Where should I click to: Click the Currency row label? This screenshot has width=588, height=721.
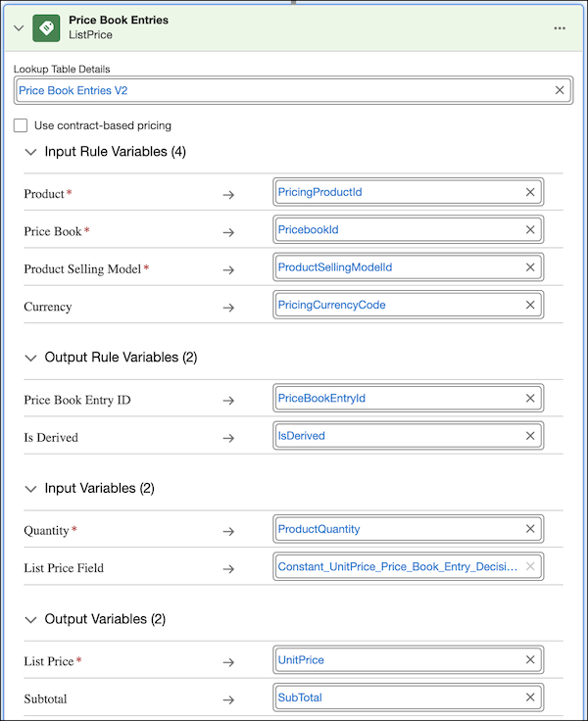tap(48, 307)
